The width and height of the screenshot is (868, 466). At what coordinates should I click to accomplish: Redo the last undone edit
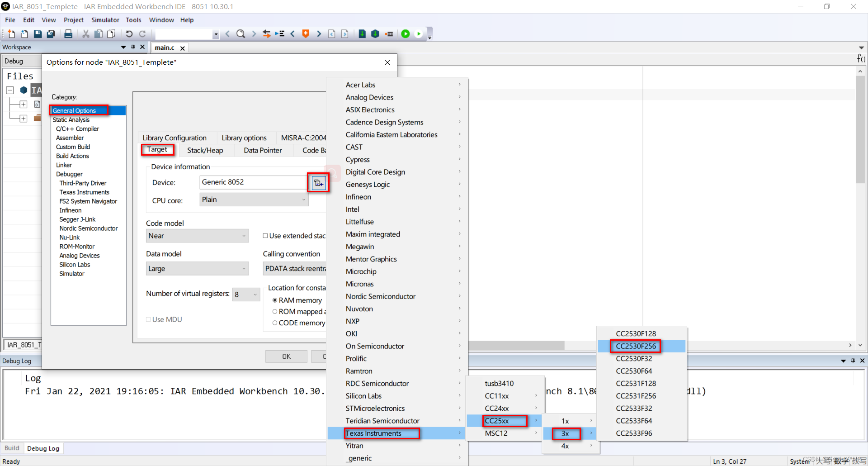coord(142,34)
